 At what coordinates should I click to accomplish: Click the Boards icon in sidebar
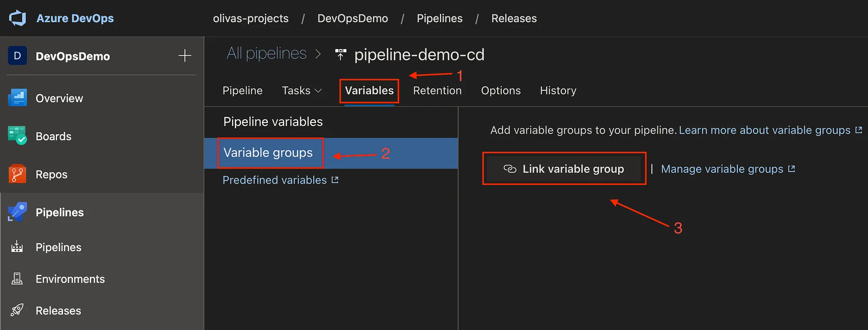(x=17, y=135)
